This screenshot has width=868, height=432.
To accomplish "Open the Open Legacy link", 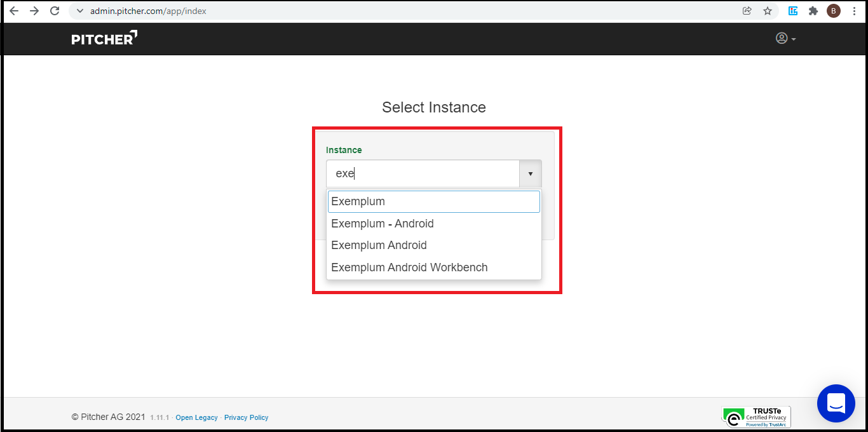I will click(196, 417).
